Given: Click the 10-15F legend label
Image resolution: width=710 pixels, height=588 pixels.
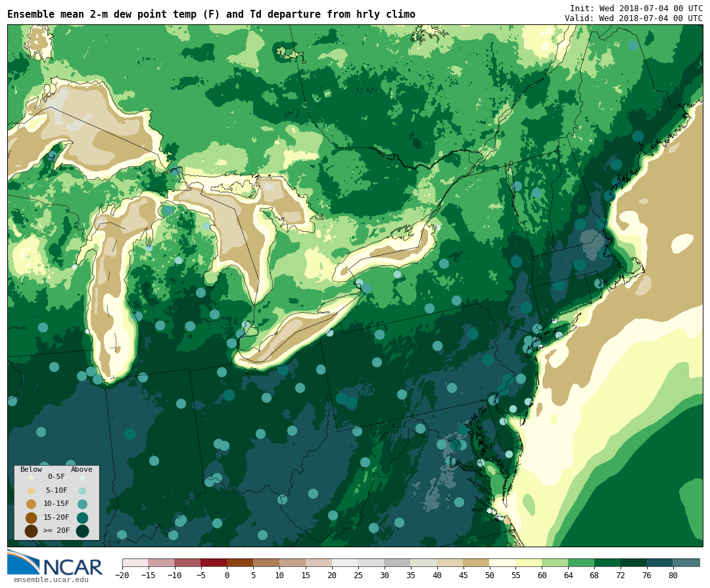Looking at the screenshot, I should [x=57, y=503].
